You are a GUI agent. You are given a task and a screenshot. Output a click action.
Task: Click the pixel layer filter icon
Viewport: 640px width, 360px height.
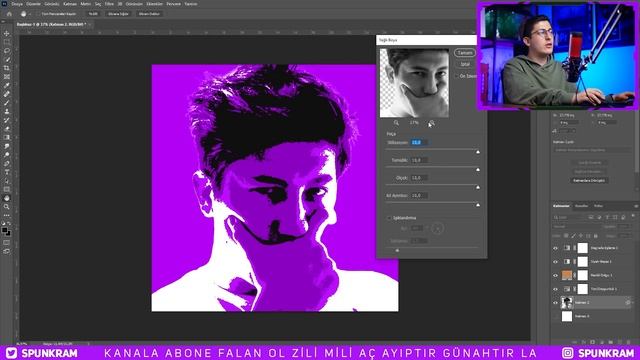click(x=591, y=218)
